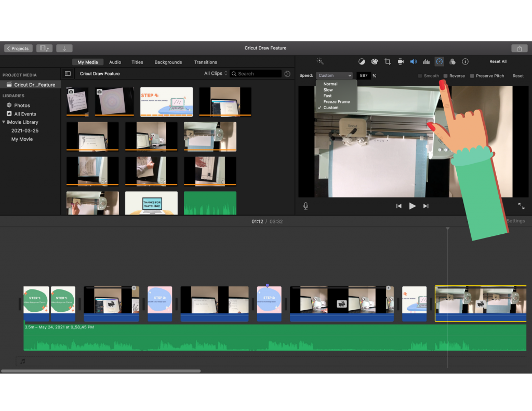Toggle the libraries sidebar list icon
532x411 pixels.
pyautogui.click(x=68, y=74)
